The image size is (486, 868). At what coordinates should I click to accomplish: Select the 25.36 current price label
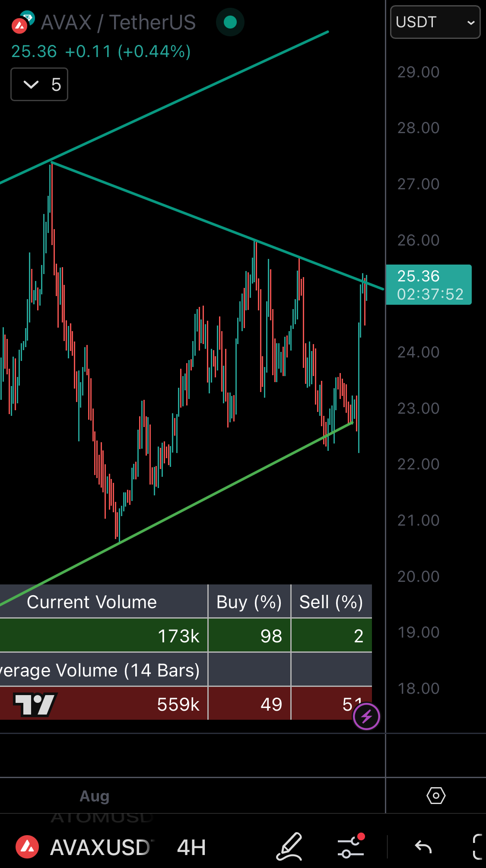pyautogui.click(x=429, y=285)
